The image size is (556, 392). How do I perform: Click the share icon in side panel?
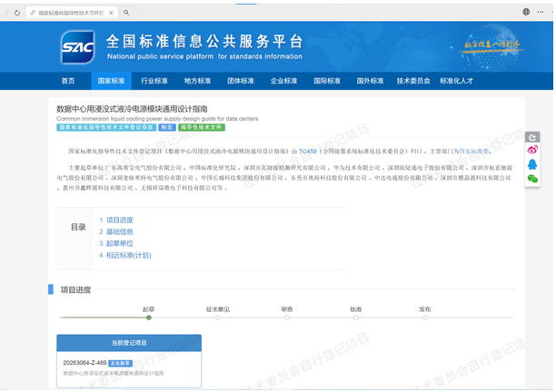coord(532,137)
